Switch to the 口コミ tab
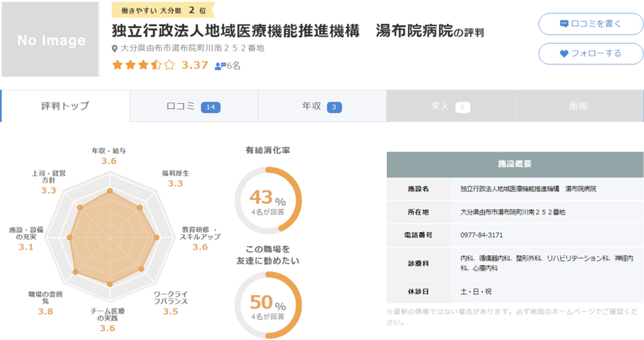Image resolution: width=644 pixels, height=340 pixels. point(194,106)
